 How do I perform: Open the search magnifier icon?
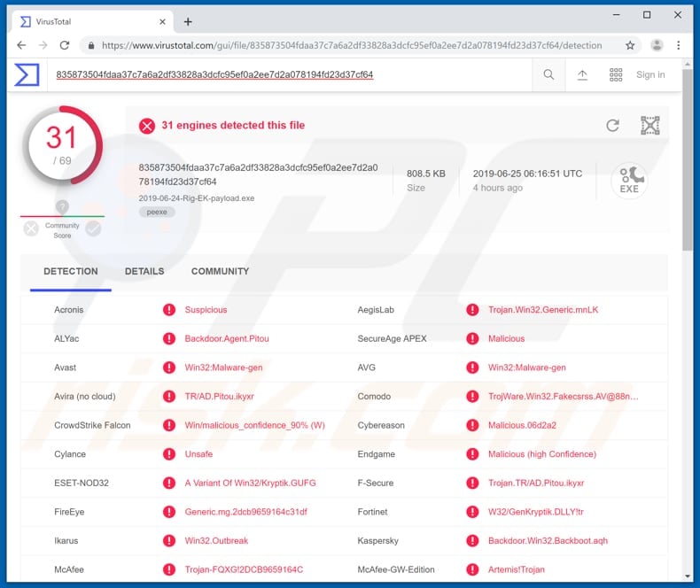(x=548, y=74)
